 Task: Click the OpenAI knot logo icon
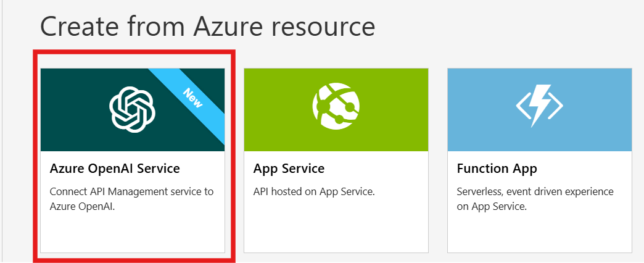coord(132,109)
